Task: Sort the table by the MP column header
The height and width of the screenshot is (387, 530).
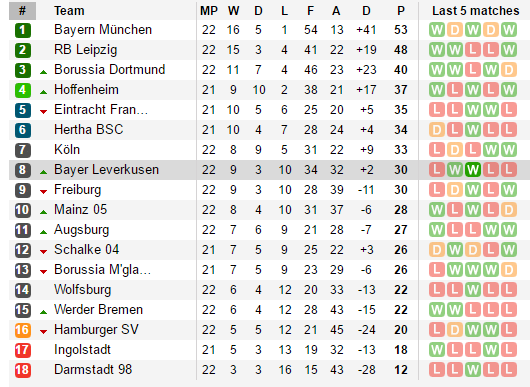Action: pyautogui.click(x=209, y=11)
